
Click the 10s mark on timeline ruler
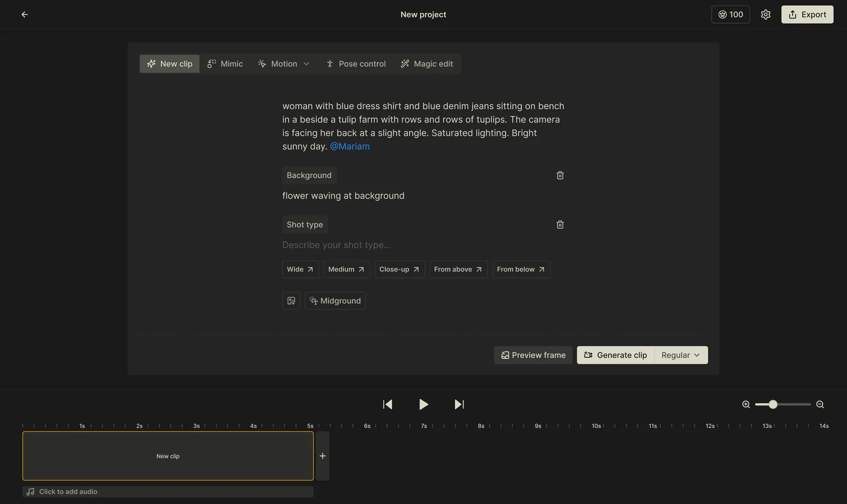click(596, 426)
